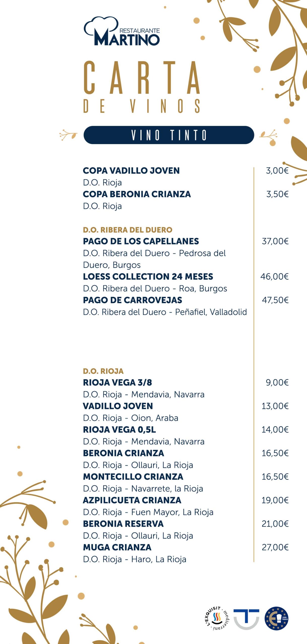Click the 21,00€ Beronia Reserva price
Viewport: 307px width, 644px height.
[x=275, y=524]
